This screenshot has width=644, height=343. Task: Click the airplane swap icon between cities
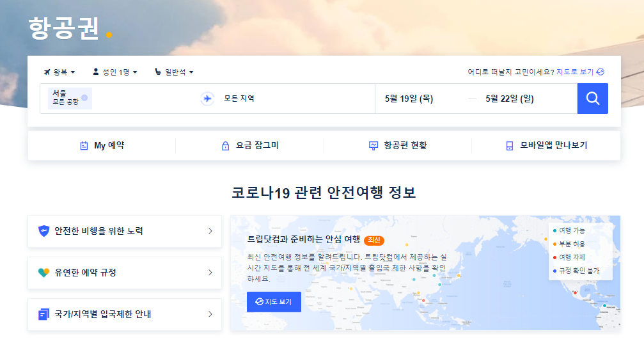pyautogui.click(x=207, y=99)
